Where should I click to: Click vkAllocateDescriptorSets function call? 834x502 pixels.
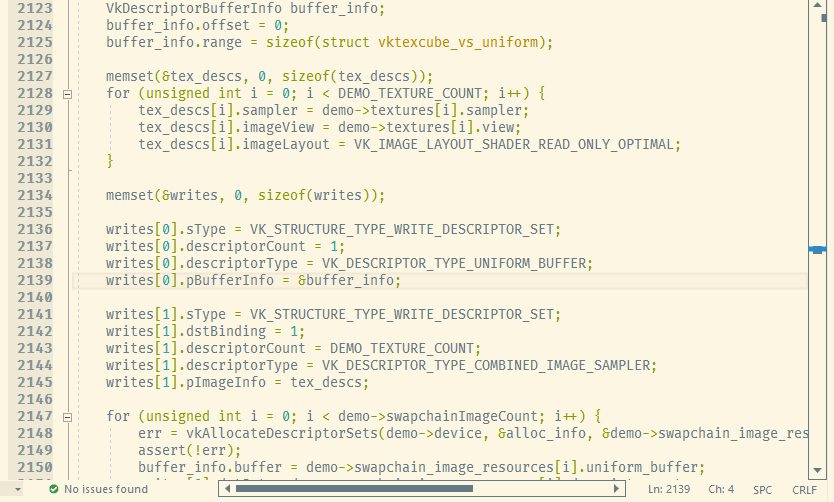click(x=282, y=434)
